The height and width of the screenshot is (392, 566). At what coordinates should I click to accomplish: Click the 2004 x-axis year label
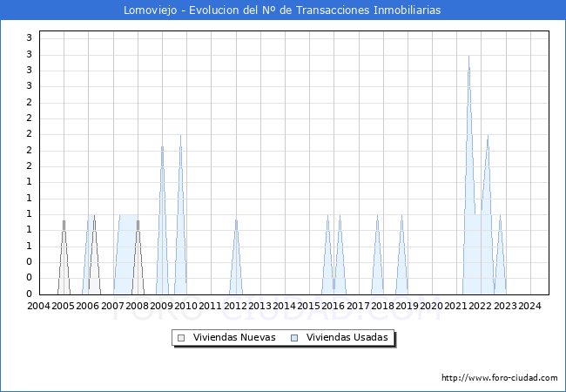[x=38, y=306]
